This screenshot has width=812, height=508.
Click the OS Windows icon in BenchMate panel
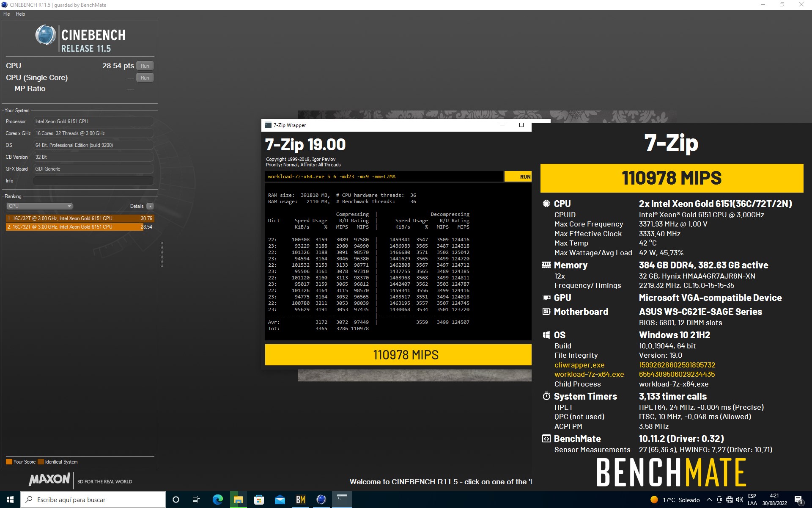pyautogui.click(x=546, y=335)
